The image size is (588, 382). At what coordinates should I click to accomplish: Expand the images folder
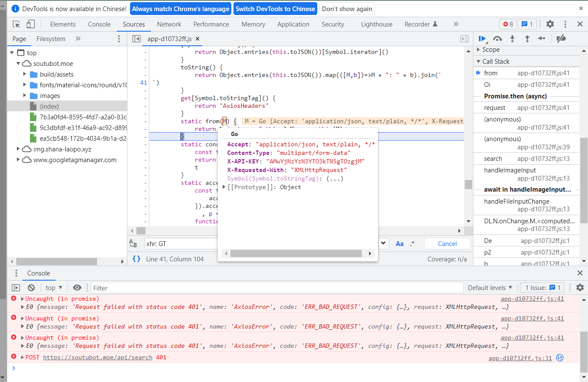(x=25, y=95)
